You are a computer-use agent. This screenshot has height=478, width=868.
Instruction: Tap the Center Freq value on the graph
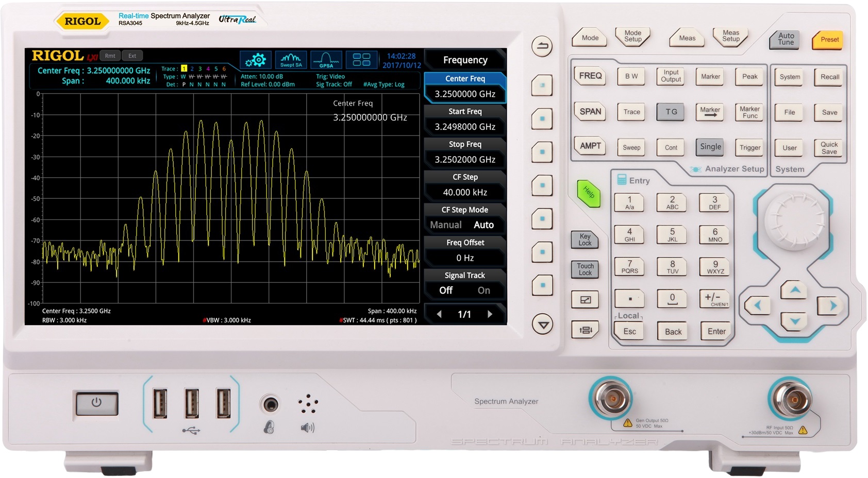pyautogui.click(x=370, y=117)
